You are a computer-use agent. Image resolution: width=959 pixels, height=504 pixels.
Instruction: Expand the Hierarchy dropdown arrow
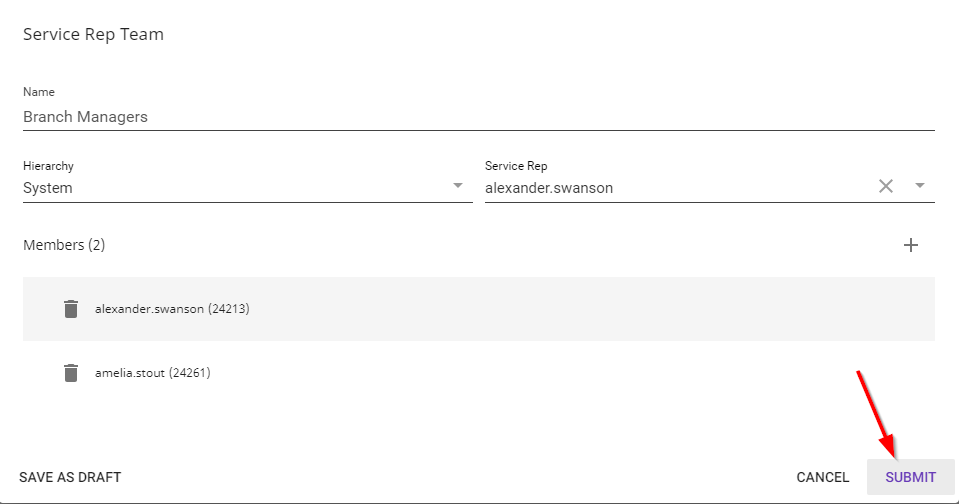tap(458, 186)
